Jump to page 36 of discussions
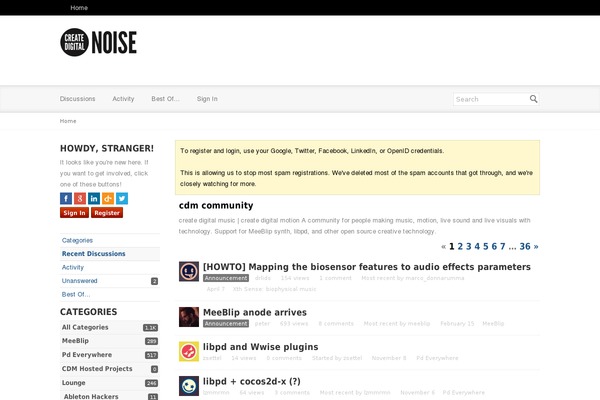This screenshot has height=400, width=600. tap(525, 247)
